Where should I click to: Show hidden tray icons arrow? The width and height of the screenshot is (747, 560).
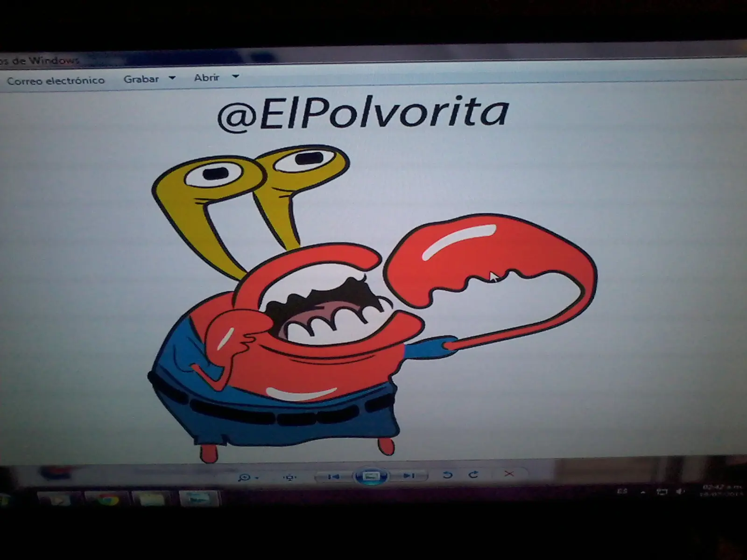pos(643,492)
